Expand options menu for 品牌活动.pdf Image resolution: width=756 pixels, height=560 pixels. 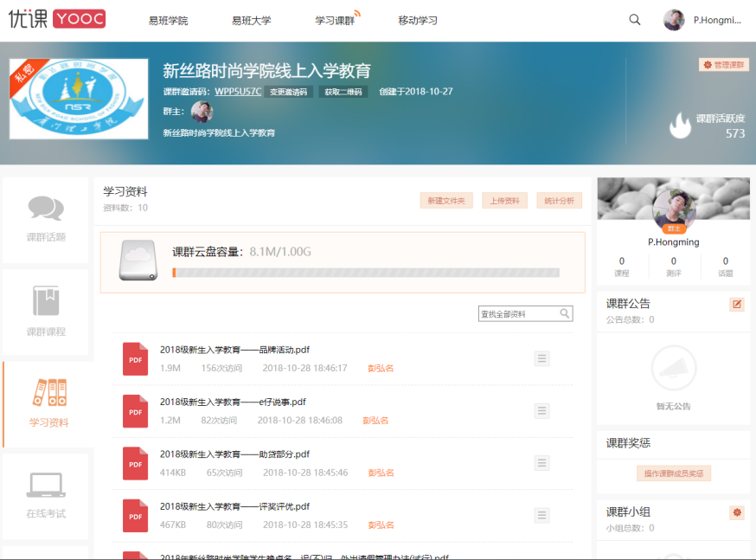[x=541, y=358]
